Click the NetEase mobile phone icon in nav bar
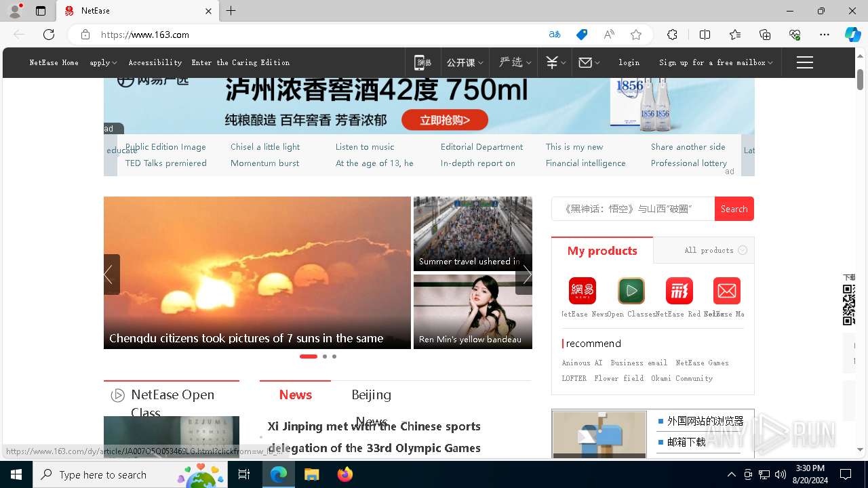This screenshot has width=868, height=488. tap(423, 62)
